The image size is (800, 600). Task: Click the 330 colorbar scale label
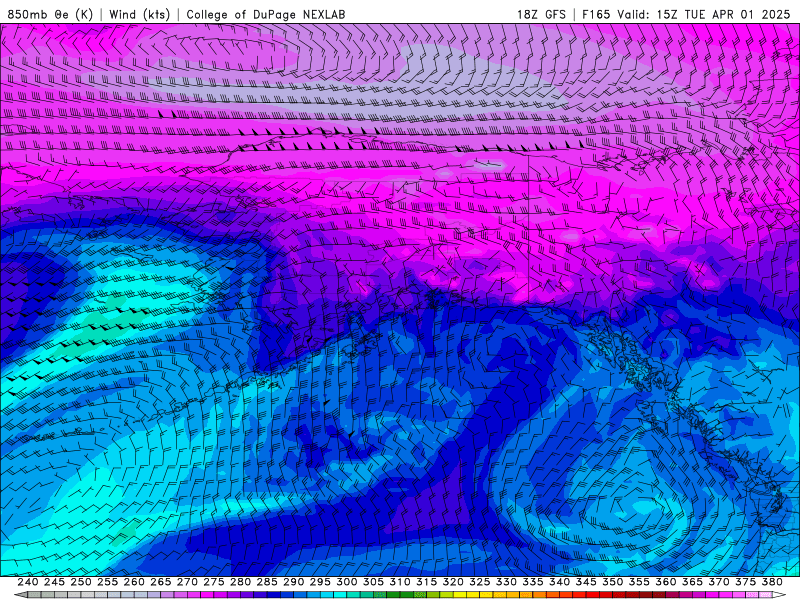[506, 582]
